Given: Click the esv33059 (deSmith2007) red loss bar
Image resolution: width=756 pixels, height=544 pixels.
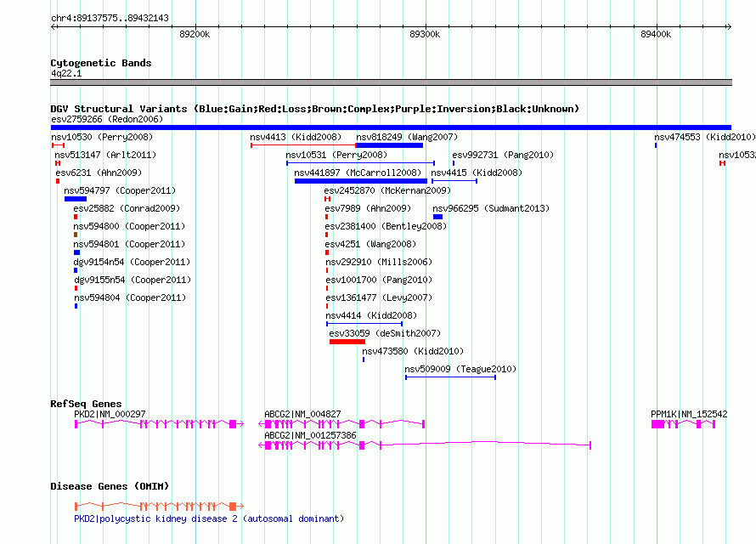Looking at the screenshot, I should coord(347,342).
